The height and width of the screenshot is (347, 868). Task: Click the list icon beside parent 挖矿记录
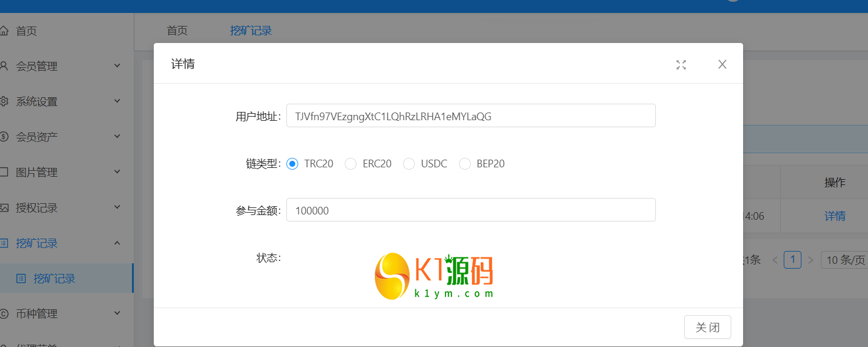(4, 243)
